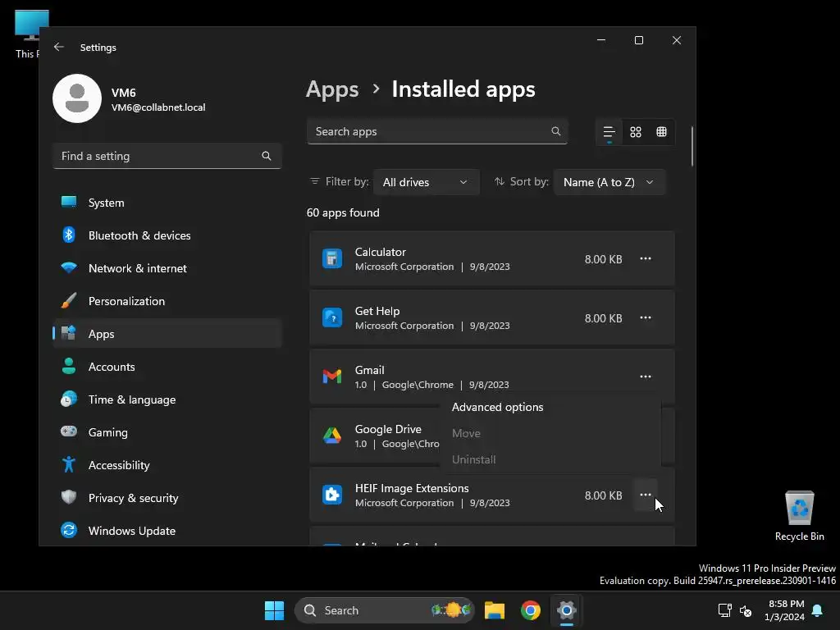Open Personalization settings
This screenshot has height=630, width=840.
(x=167, y=301)
